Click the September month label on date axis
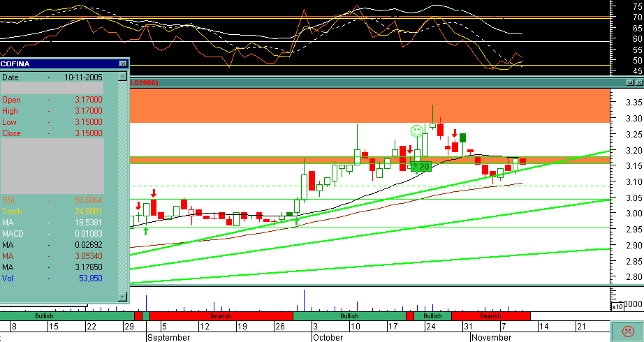 pyautogui.click(x=169, y=338)
